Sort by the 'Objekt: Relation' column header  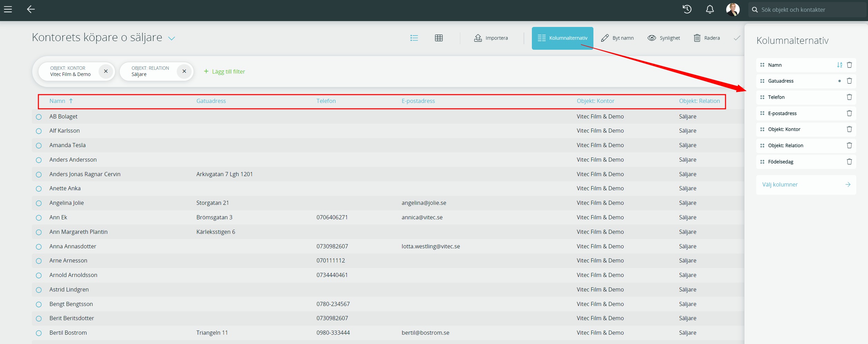coord(699,101)
